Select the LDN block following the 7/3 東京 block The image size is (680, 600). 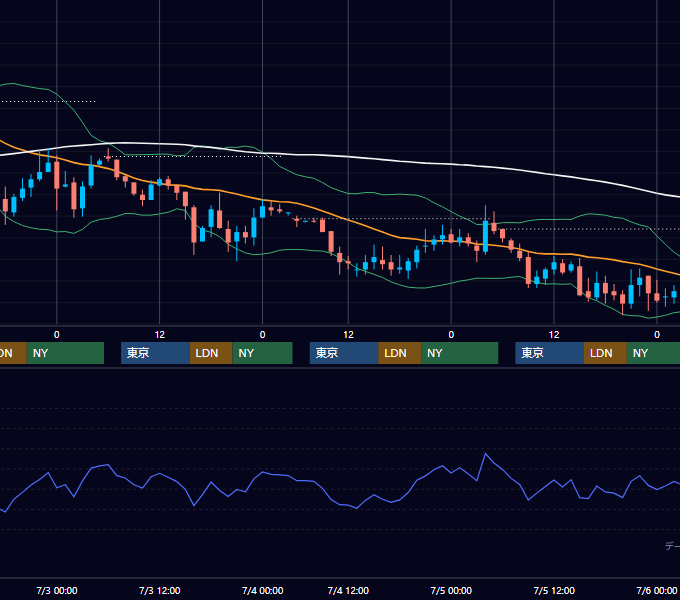[x=211, y=353]
